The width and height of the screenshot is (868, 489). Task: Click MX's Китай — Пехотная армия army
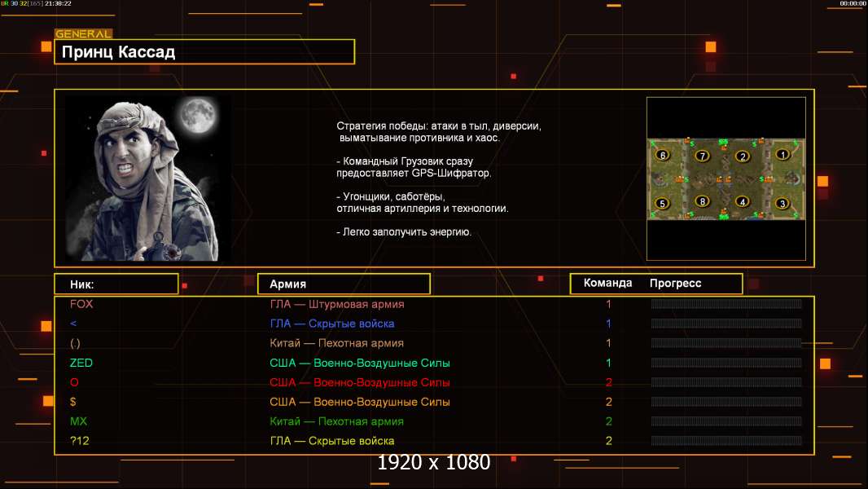(336, 421)
